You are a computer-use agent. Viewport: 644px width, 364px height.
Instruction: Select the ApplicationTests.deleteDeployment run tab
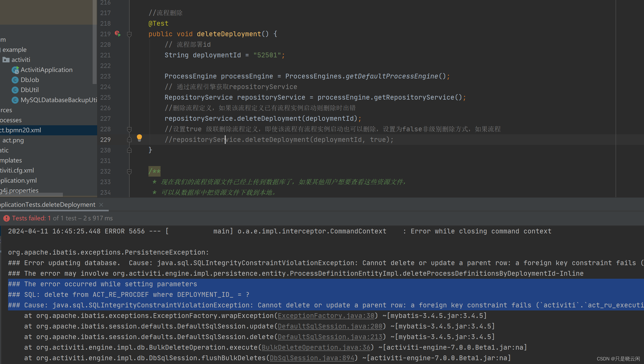(x=48, y=205)
